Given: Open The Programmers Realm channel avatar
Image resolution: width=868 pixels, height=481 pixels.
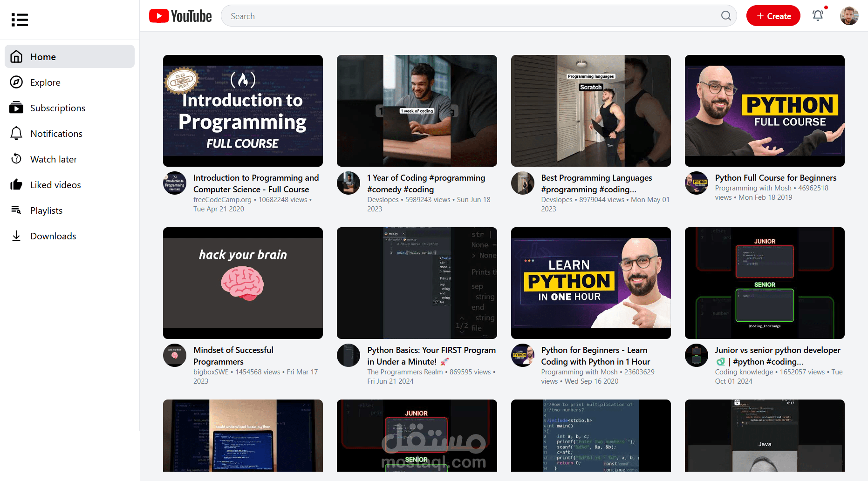Looking at the screenshot, I should 349,355.
